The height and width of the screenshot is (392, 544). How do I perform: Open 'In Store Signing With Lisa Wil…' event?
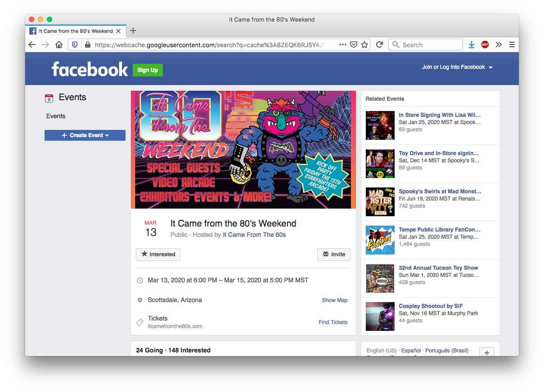(x=440, y=115)
